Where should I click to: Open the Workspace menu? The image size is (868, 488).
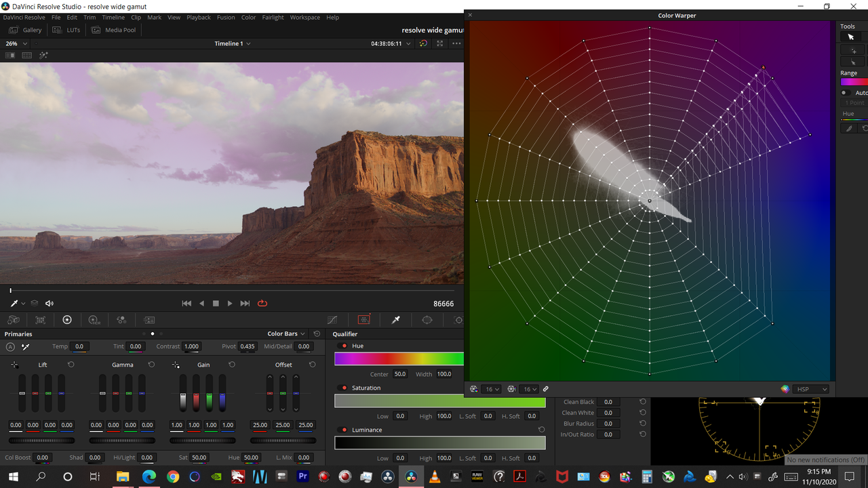coord(305,17)
